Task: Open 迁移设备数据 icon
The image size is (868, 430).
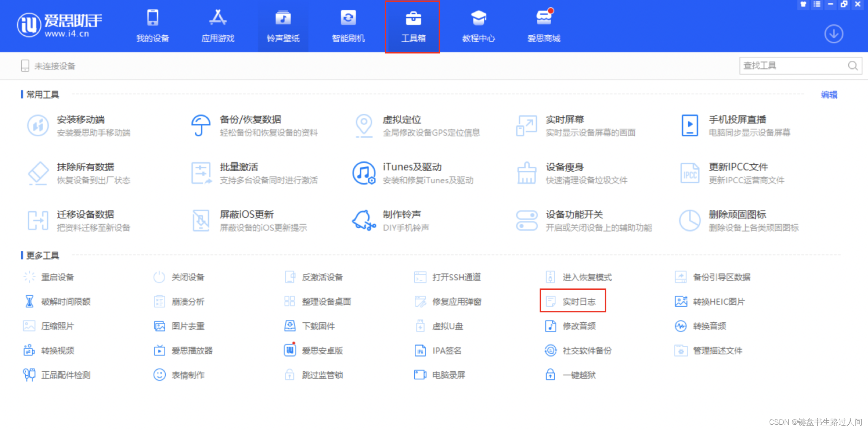Action: pyautogui.click(x=38, y=221)
